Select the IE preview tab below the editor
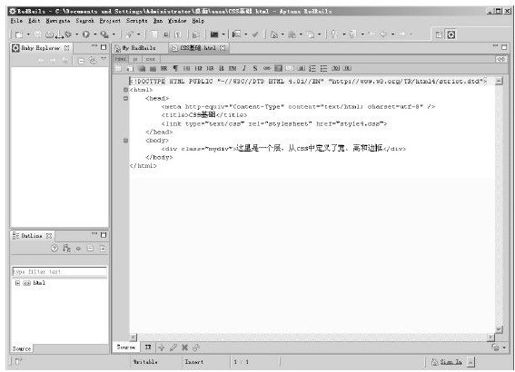 pos(148,347)
